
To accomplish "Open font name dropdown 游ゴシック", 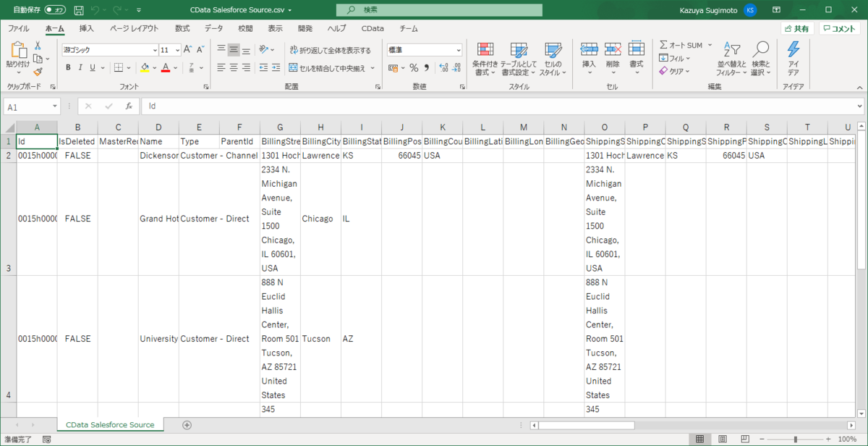I will click(x=155, y=50).
